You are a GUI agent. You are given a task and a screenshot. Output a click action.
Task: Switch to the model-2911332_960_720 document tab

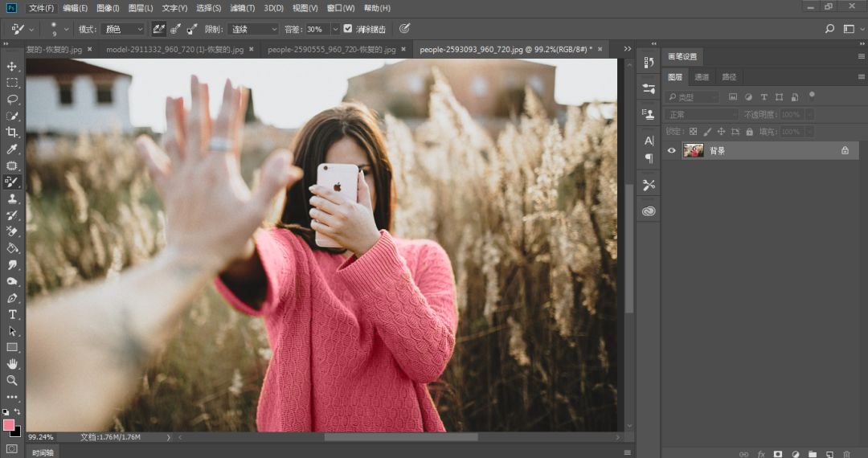[x=174, y=49]
